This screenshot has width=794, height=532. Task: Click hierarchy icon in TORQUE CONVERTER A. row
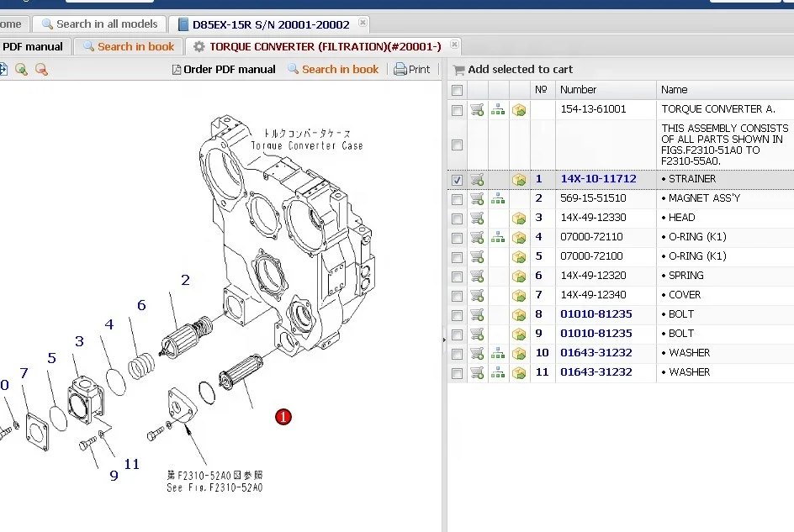click(x=498, y=109)
